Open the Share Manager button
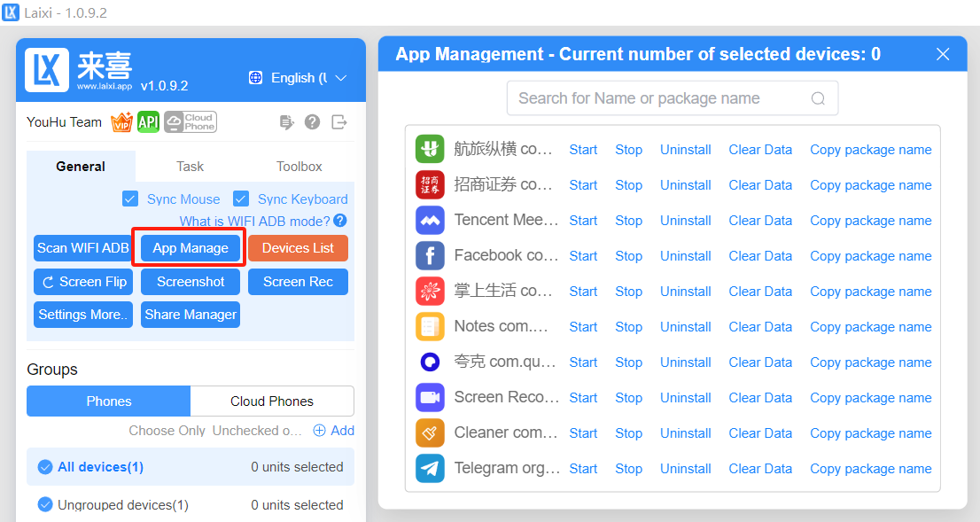The width and height of the screenshot is (980, 522). [x=191, y=315]
